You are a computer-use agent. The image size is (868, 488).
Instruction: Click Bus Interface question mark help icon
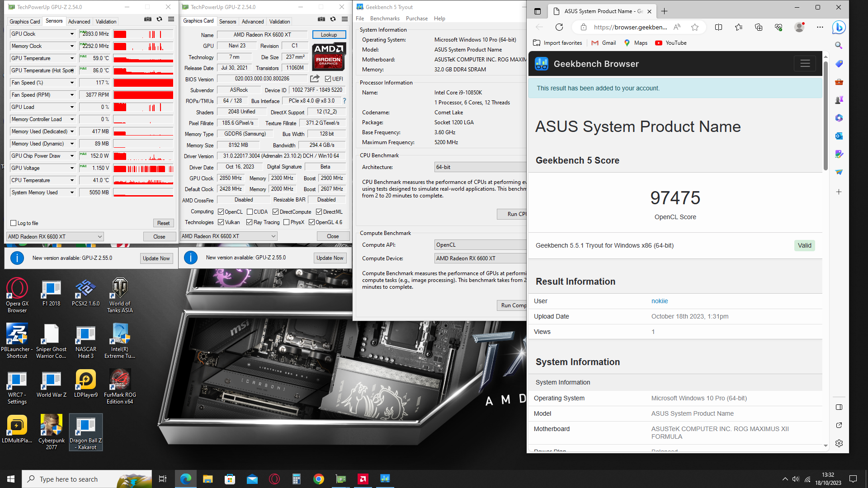344,101
